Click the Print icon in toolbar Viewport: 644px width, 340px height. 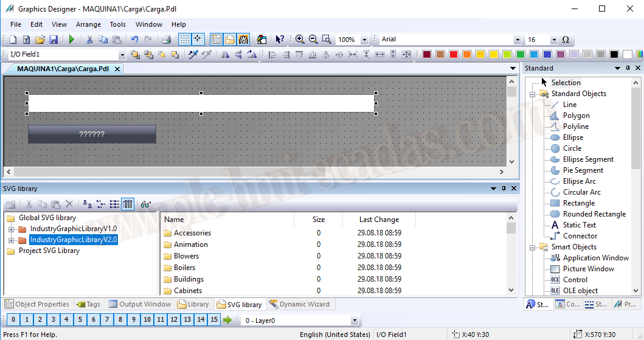166,40
